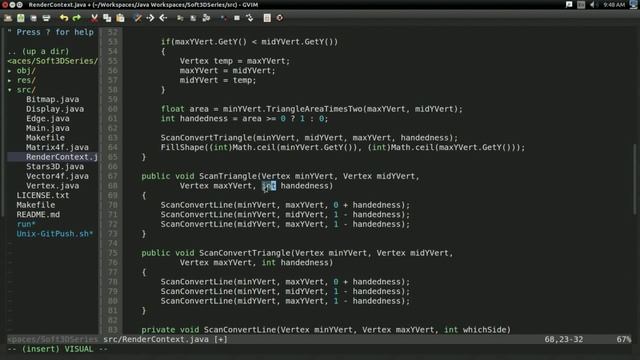The width and height of the screenshot is (640, 360).
Task: Click the editor vertical scrollbar thumb
Action: coord(635,178)
